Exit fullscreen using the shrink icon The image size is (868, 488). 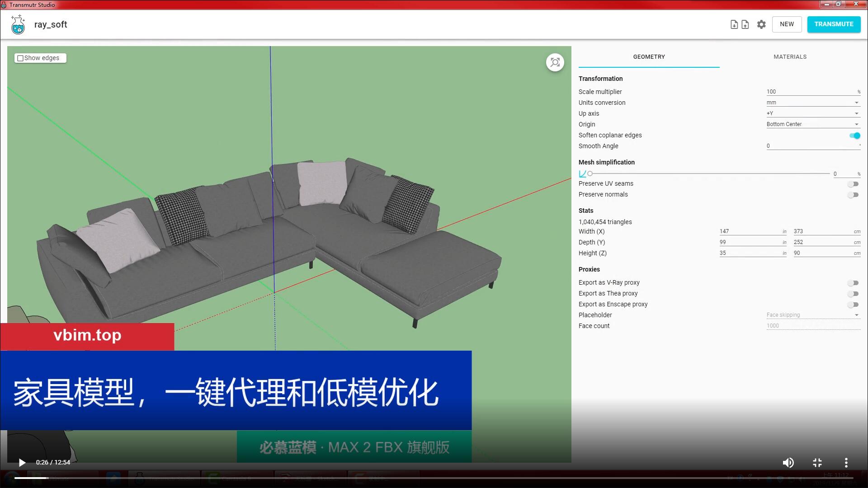[817, 462]
